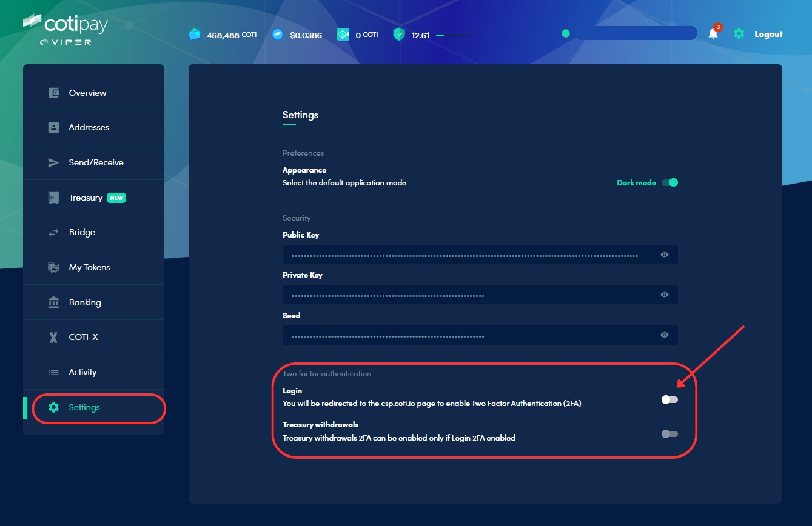This screenshot has height=526, width=812.
Task: Click the Seed field
Action: click(x=480, y=335)
